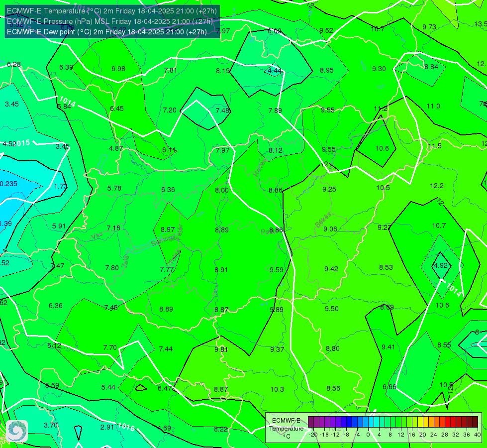This screenshot has height=448, width=487.
Task: Click the 12.2 grid value
Action: tap(437, 186)
